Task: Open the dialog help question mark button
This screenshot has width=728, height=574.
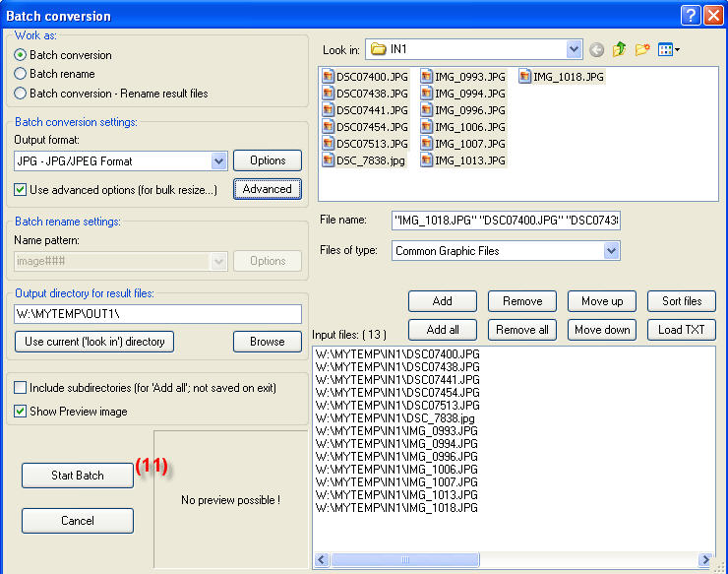Action: pos(691,15)
